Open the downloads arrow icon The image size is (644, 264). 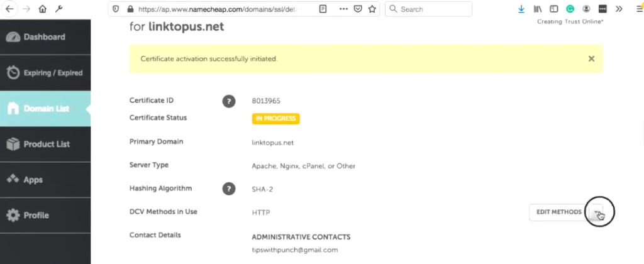pyautogui.click(x=521, y=9)
